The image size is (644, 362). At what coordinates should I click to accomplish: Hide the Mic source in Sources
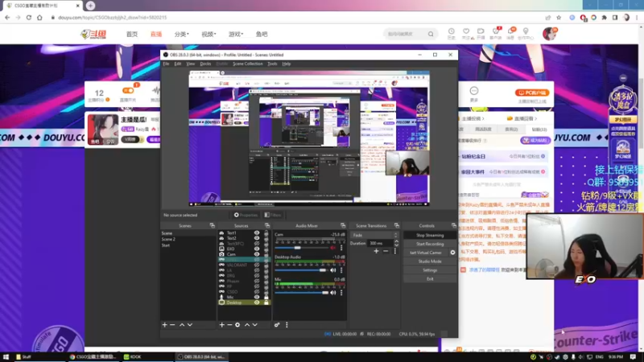coord(257,297)
